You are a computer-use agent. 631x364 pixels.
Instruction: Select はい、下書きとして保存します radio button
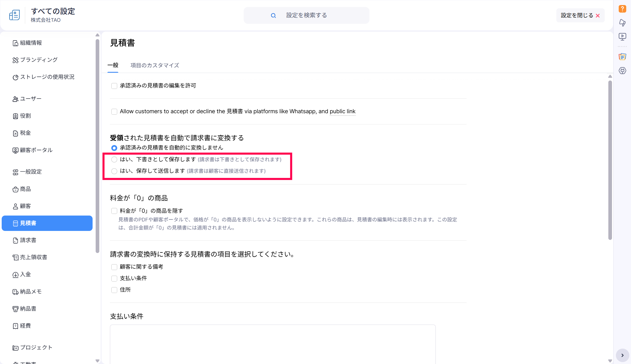tap(114, 160)
